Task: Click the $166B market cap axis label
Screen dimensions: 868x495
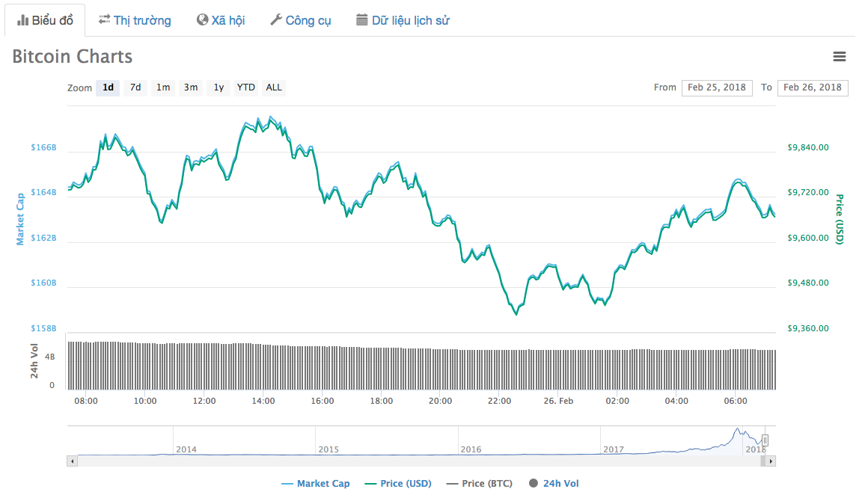Action: [43, 147]
